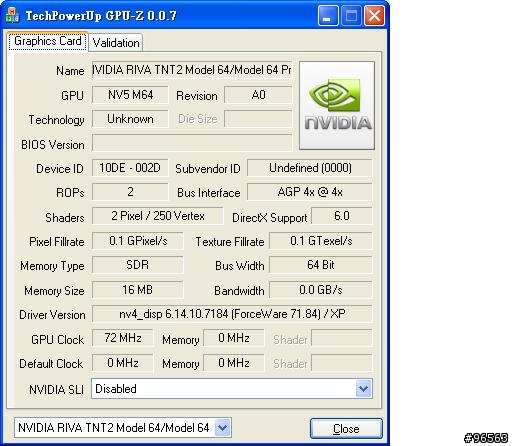Click the NVIDIA logo image
The width and height of the screenshot is (512, 446).
[x=337, y=105]
